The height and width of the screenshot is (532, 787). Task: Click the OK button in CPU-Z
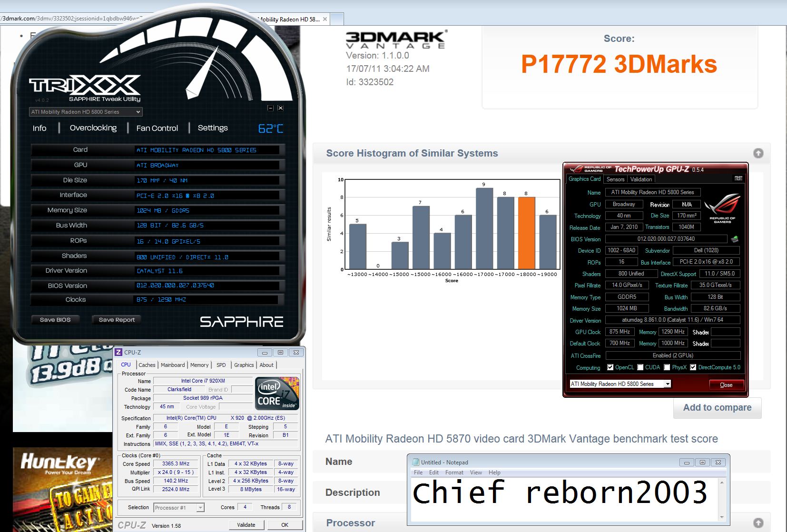click(285, 525)
